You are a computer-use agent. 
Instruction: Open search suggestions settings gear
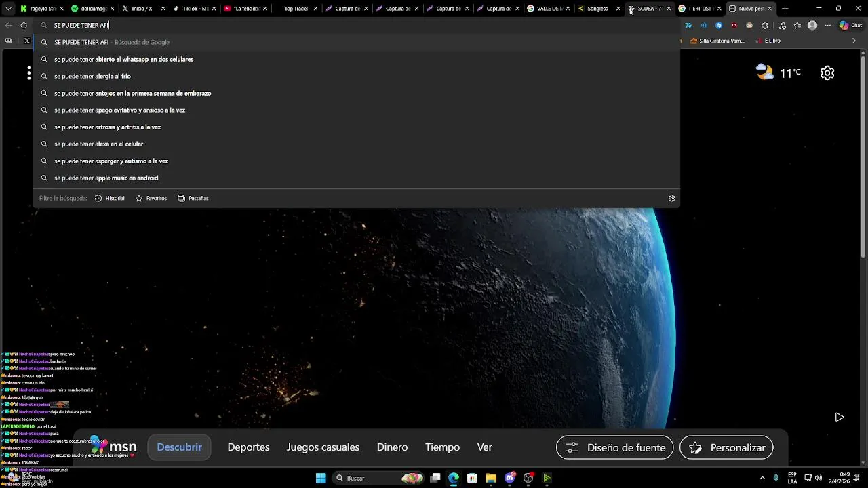[671, 199]
